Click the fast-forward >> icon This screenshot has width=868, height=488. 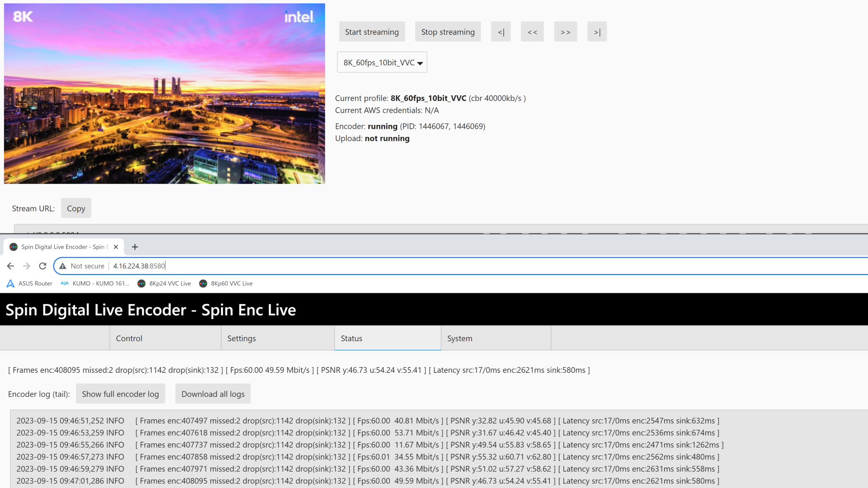tap(565, 31)
